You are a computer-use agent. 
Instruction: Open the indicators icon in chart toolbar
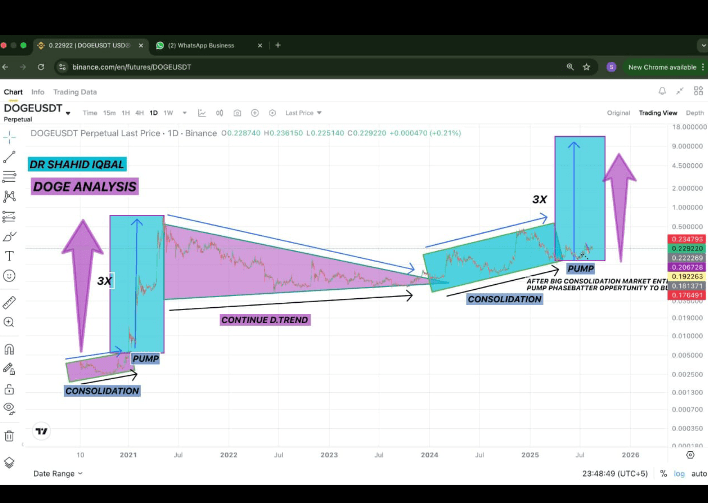202,113
